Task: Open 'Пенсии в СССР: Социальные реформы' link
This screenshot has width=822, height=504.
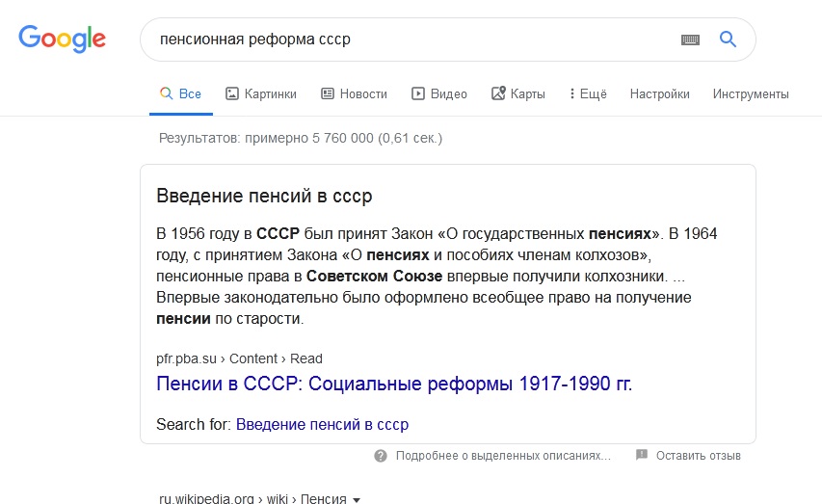Action: pos(394,384)
